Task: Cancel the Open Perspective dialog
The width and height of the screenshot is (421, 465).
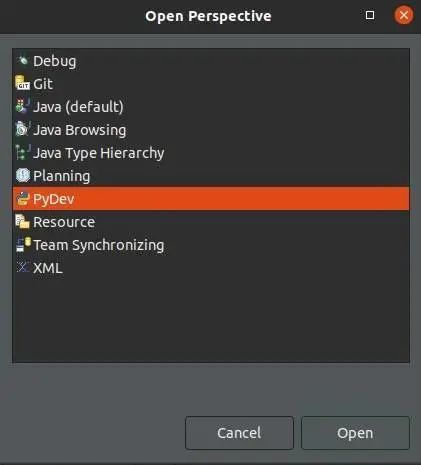Action: [239, 433]
